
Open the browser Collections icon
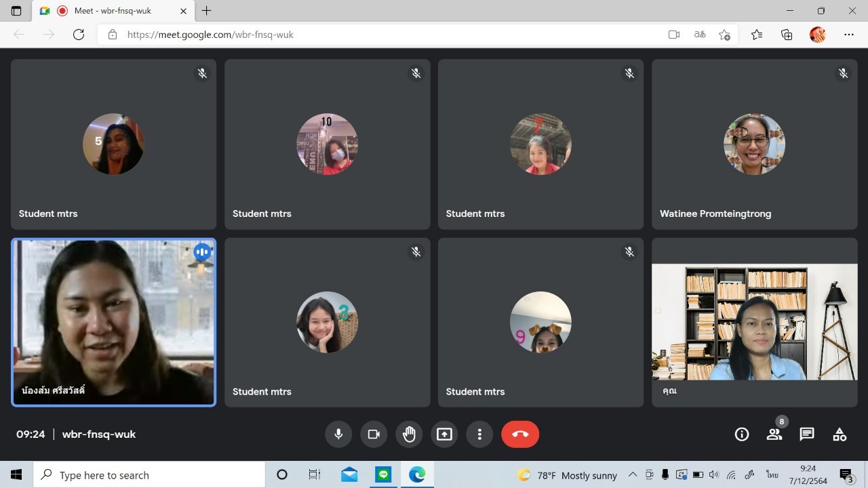coord(787,35)
